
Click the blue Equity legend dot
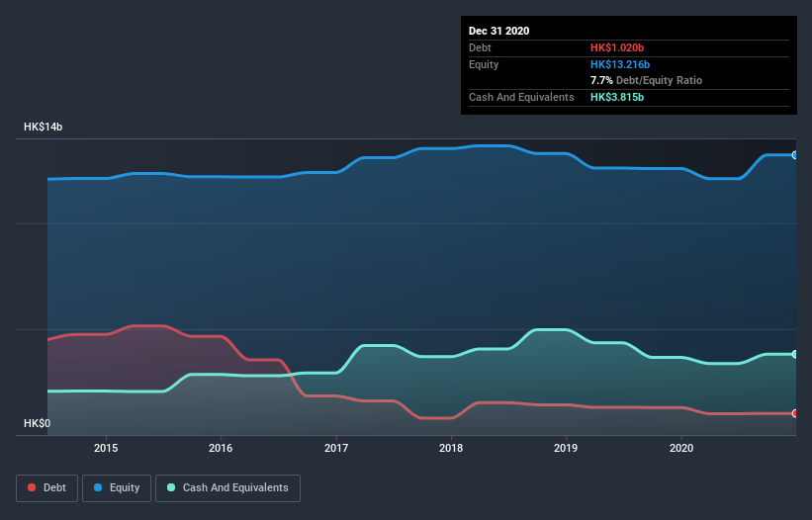point(98,487)
